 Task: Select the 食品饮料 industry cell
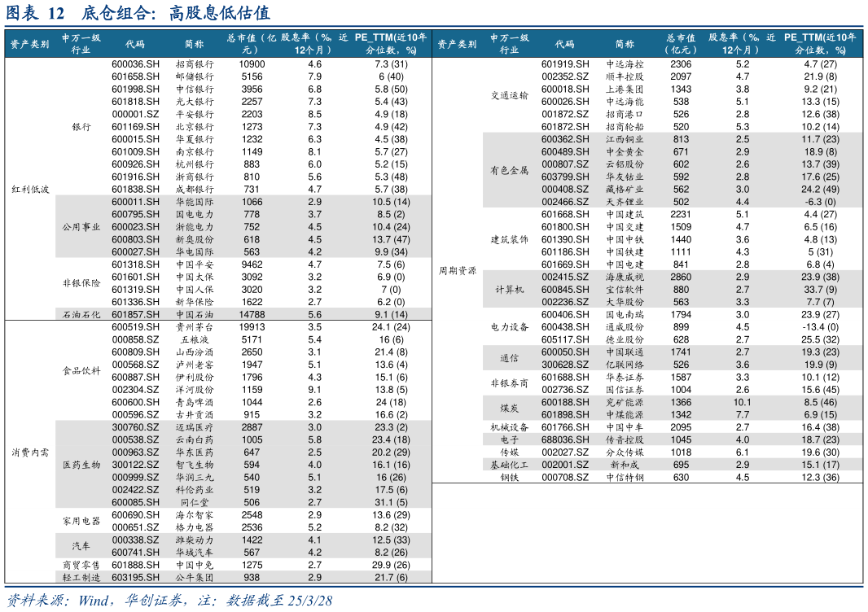[x=81, y=371]
